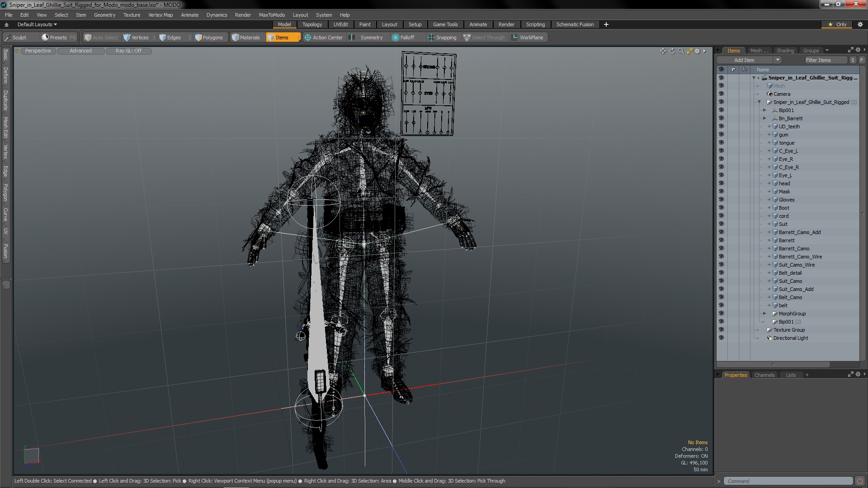Open the Default Layouts dropdown
Image resolution: width=868 pixels, height=488 pixels.
pyautogui.click(x=37, y=24)
